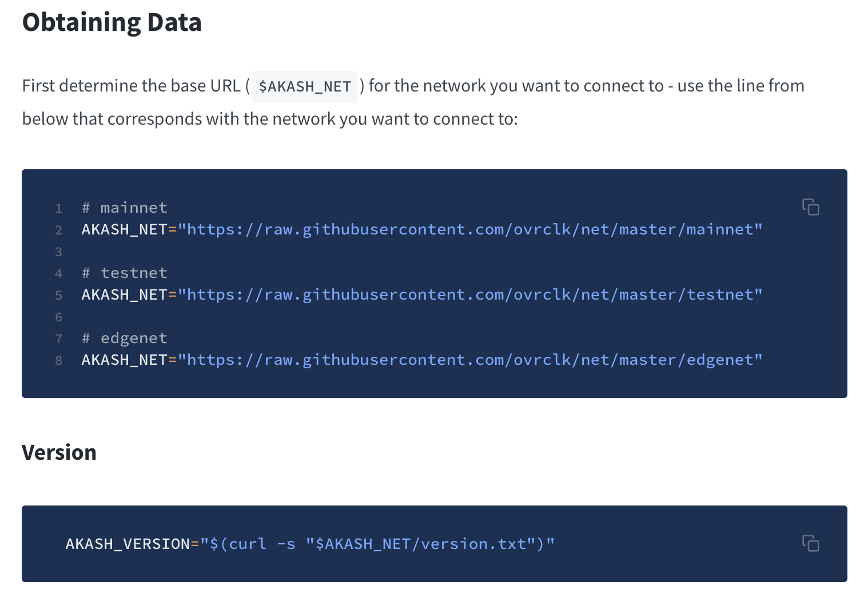The image size is (868, 605).
Task: Click the AKASH_VERSION curl command text
Action: coord(310,544)
